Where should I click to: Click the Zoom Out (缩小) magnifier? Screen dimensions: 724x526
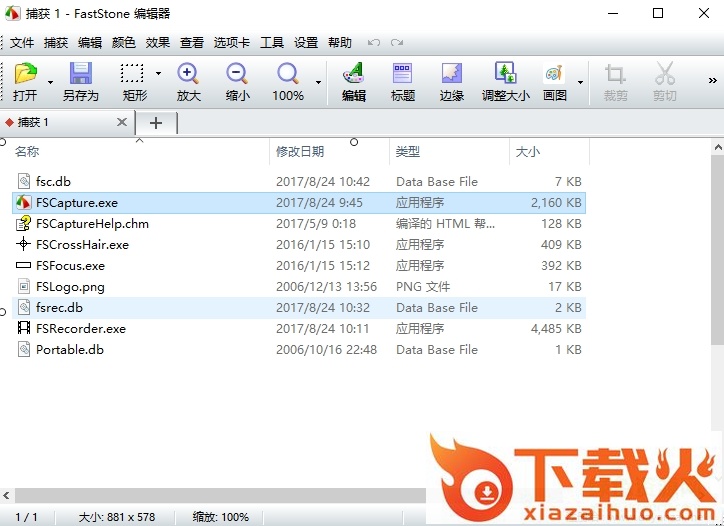click(237, 74)
